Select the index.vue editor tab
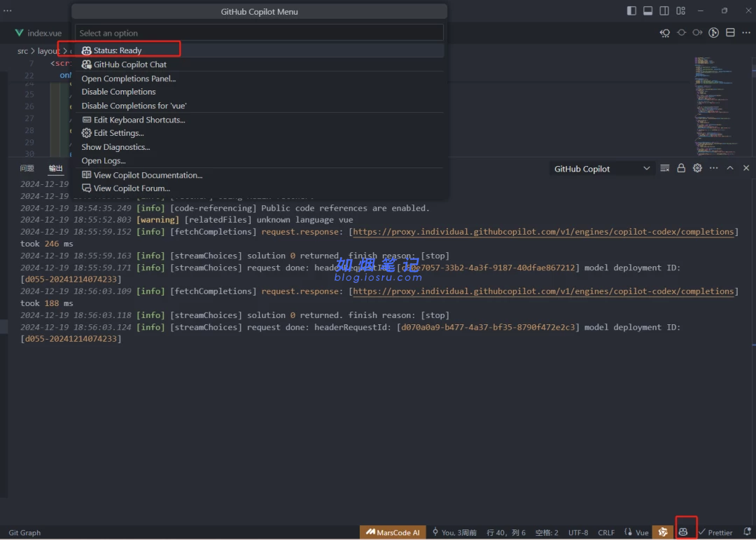 (x=38, y=33)
